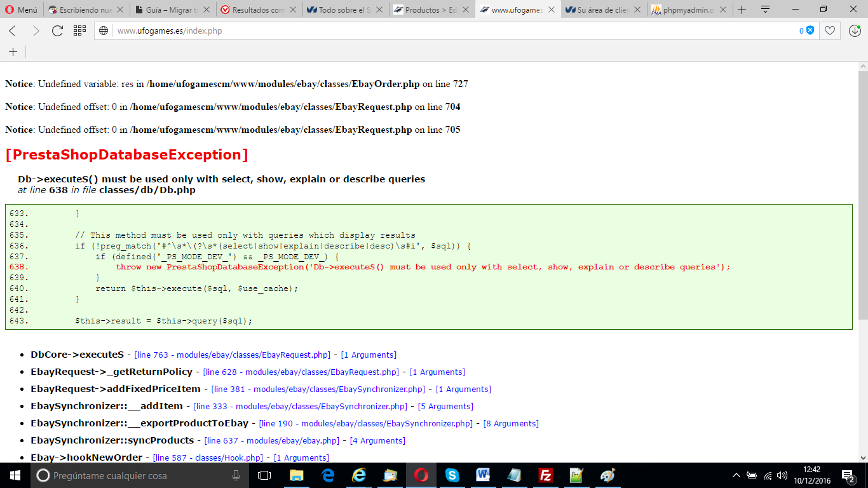Open link 'line 190 - modules/ebay/classes/EbaySynchronizer.php'

[x=366, y=424]
